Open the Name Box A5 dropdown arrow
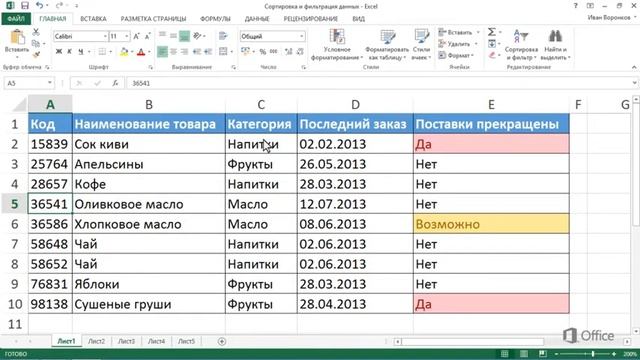The height and width of the screenshot is (360, 640). tap(49, 83)
